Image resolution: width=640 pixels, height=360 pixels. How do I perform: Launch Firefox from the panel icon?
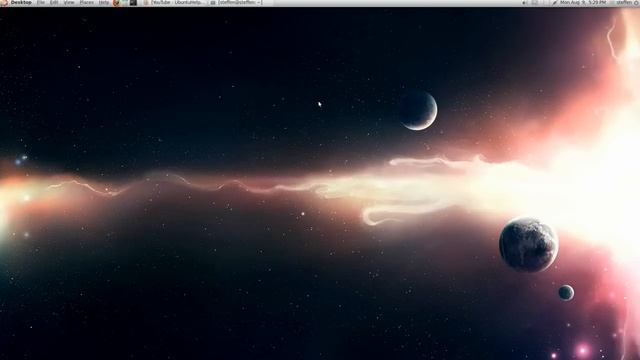116,2
